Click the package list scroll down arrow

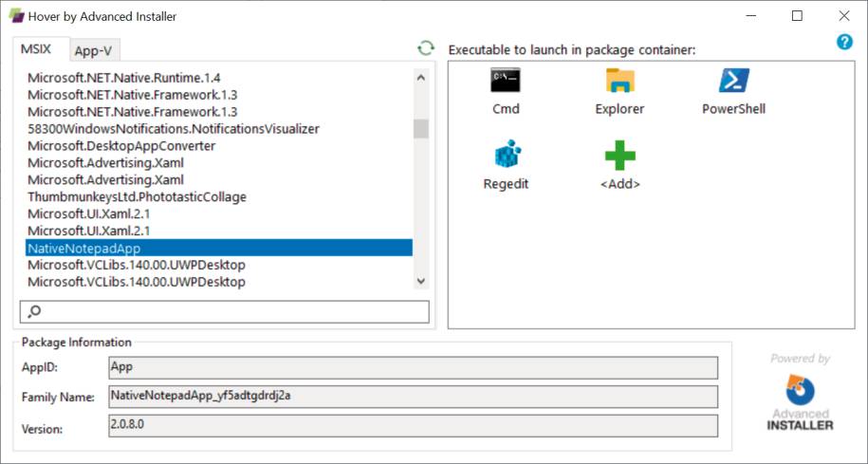(420, 281)
